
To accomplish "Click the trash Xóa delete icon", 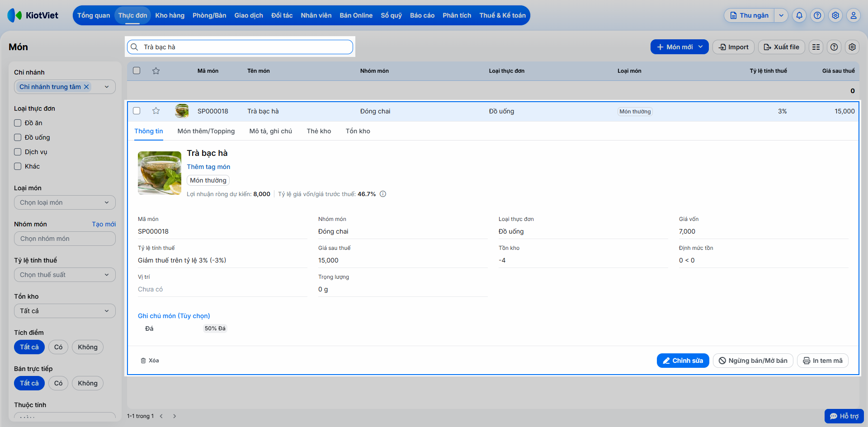I will tap(143, 361).
